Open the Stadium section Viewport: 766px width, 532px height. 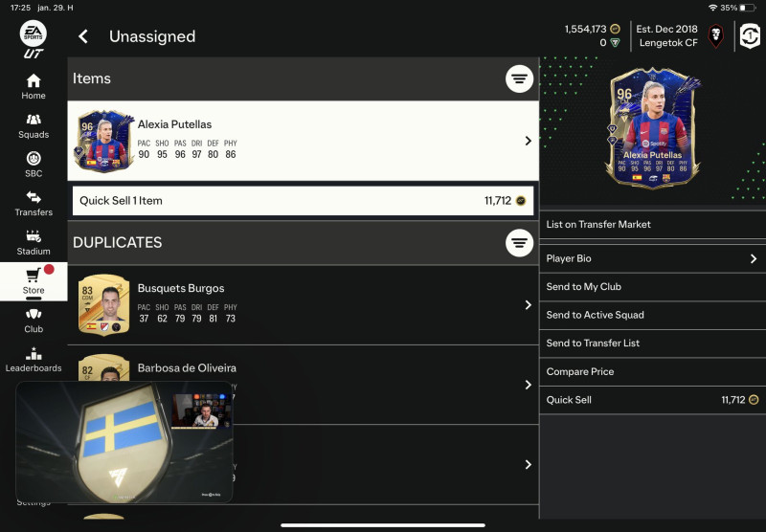[34, 243]
